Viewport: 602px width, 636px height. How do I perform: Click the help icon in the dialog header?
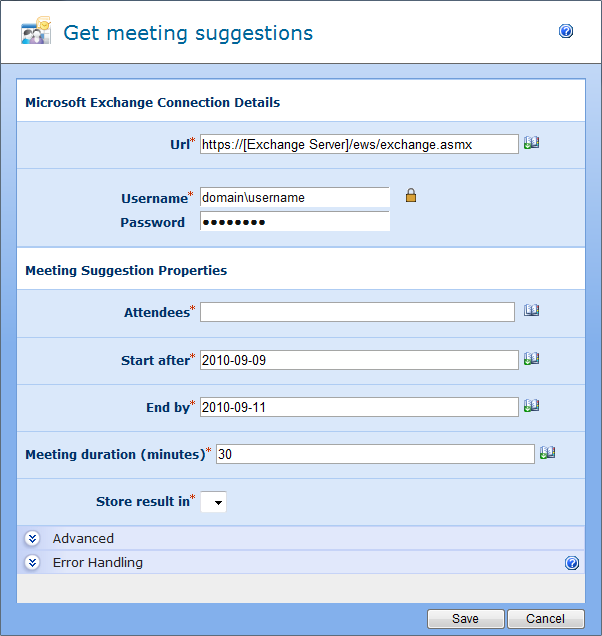[x=566, y=32]
